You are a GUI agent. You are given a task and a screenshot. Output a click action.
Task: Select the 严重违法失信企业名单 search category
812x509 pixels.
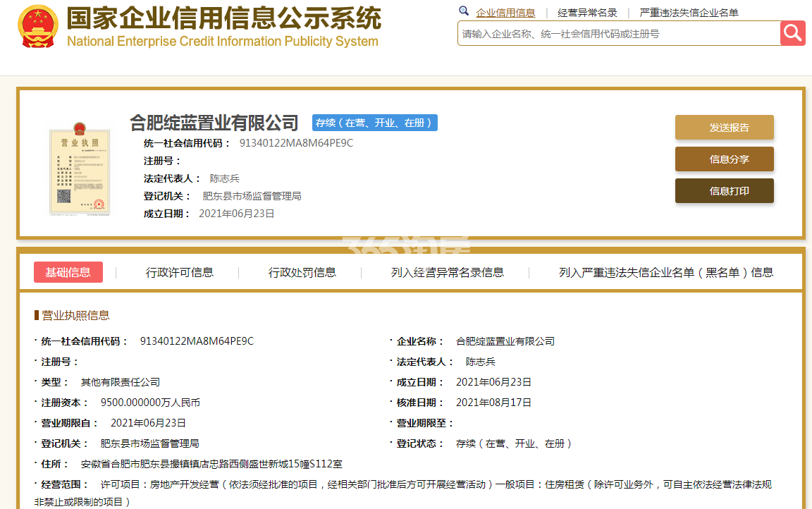tap(689, 13)
